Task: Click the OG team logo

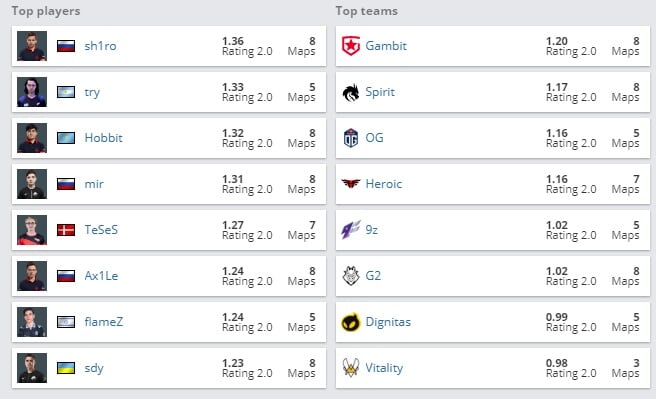Action: point(351,138)
